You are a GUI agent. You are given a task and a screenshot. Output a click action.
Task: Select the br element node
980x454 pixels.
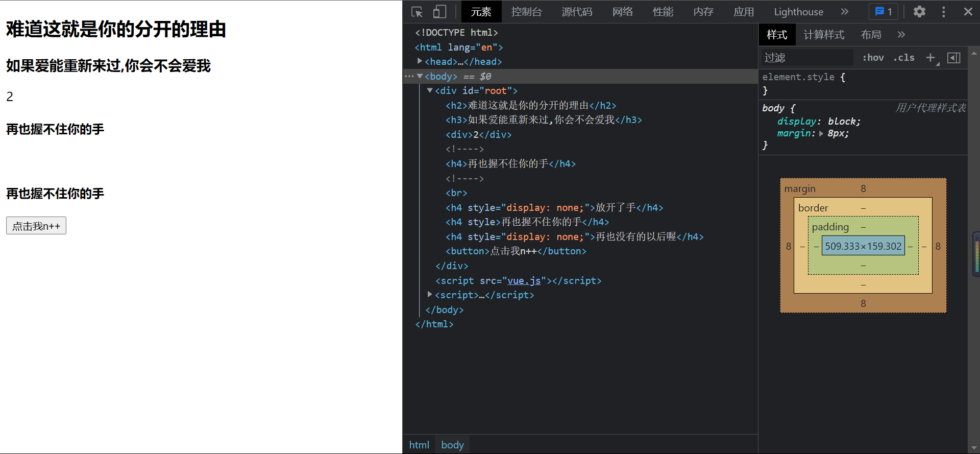[456, 193]
